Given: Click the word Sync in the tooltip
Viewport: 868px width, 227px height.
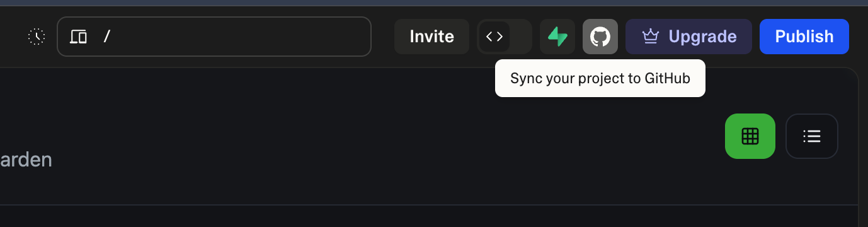Looking at the screenshot, I should pyautogui.click(x=524, y=79).
